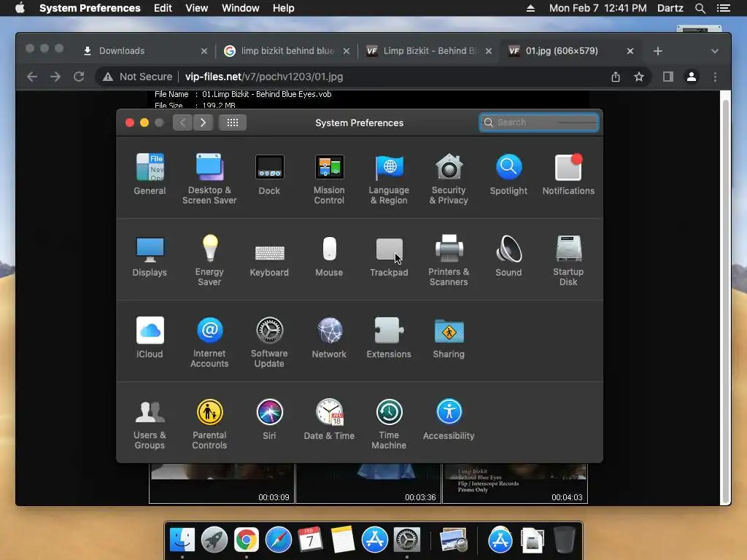Open Spotlight search in menu bar
Screen dimensions: 747x560
pyautogui.click(x=700, y=8)
